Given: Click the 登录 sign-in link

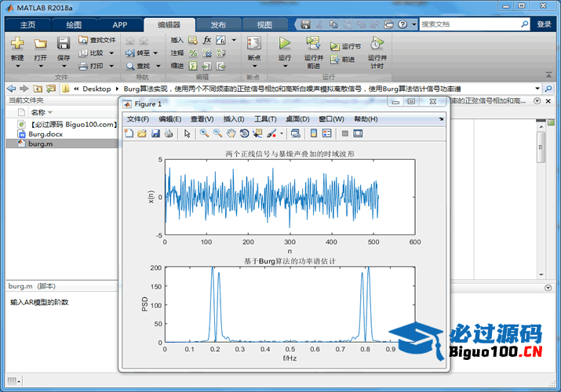Looking at the screenshot, I should point(544,24).
